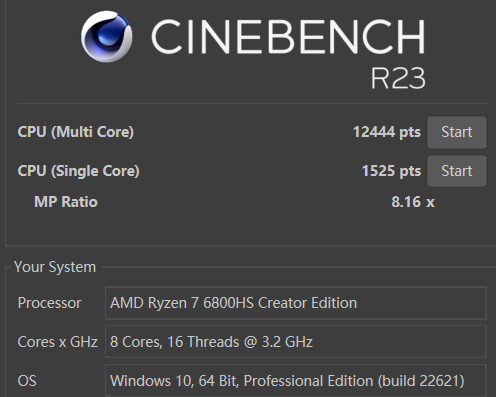Click the Cores x GHz label
The image size is (496, 397).
[57, 342]
